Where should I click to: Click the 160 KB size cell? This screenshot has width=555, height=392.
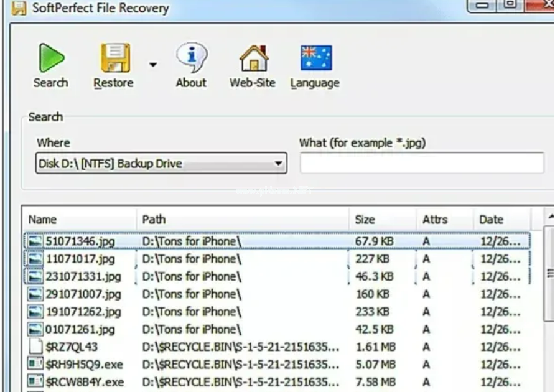(x=372, y=294)
